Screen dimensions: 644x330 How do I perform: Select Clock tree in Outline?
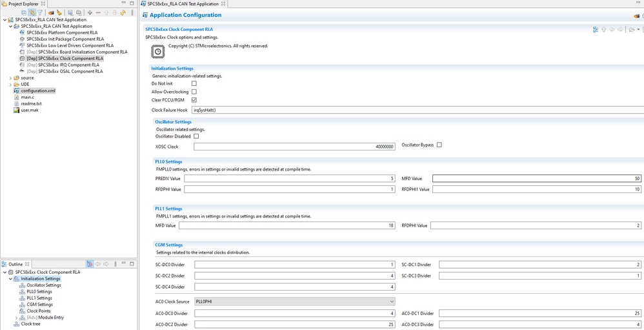31,324
